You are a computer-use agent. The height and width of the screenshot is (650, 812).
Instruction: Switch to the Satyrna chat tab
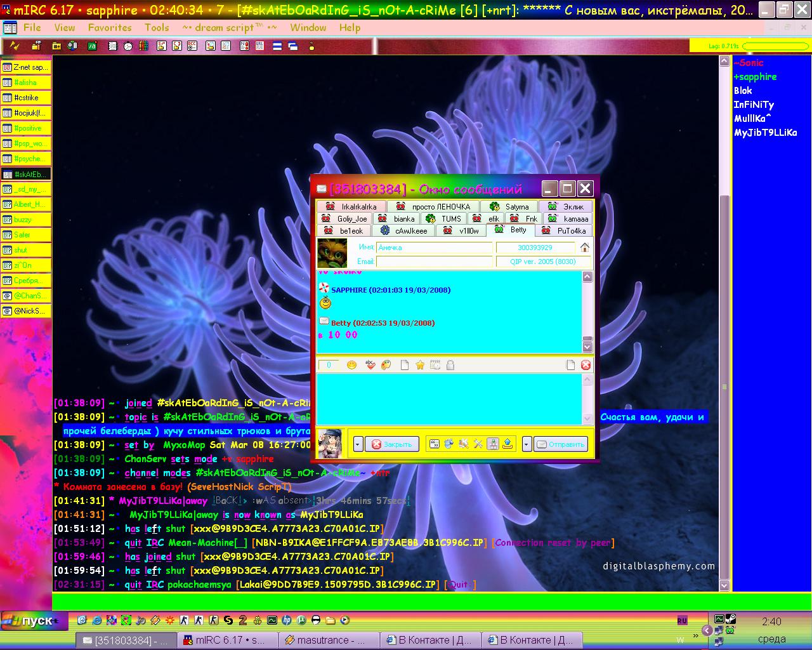[x=509, y=206]
